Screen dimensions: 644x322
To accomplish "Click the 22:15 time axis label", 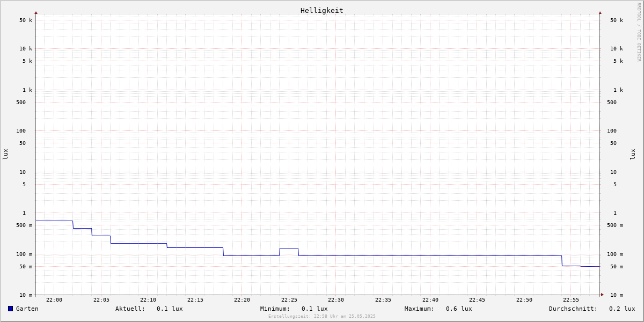I will pyautogui.click(x=195, y=300).
